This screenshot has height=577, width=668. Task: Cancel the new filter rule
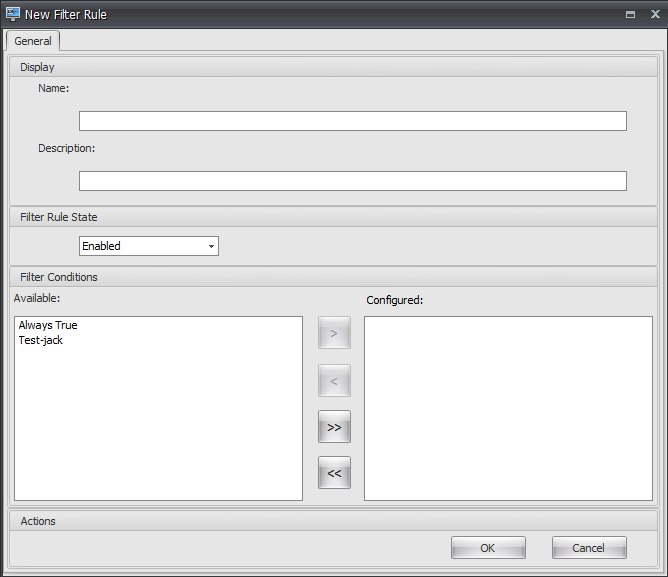click(x=588, y=547)
